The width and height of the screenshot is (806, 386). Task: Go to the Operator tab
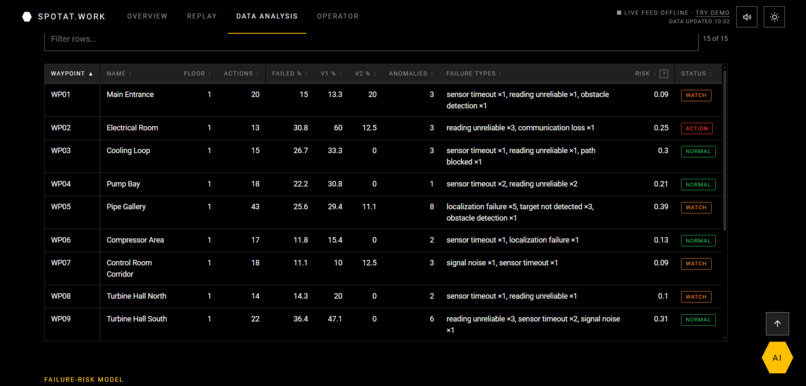pos(338,16)
